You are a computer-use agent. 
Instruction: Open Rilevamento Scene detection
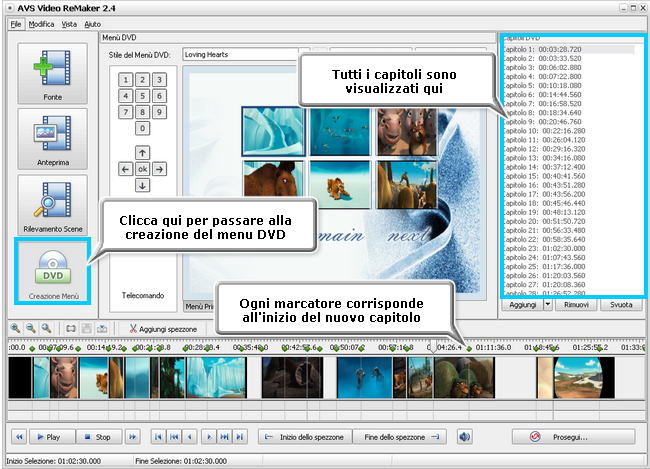click(53, 205)
